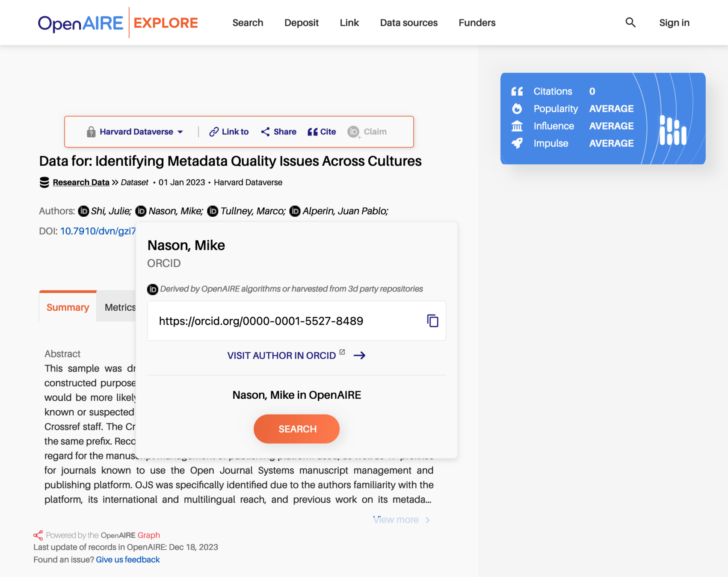Click the OpenAIRE EXPLORE logo
Screen dimensions: 728x577
[118, 23]
